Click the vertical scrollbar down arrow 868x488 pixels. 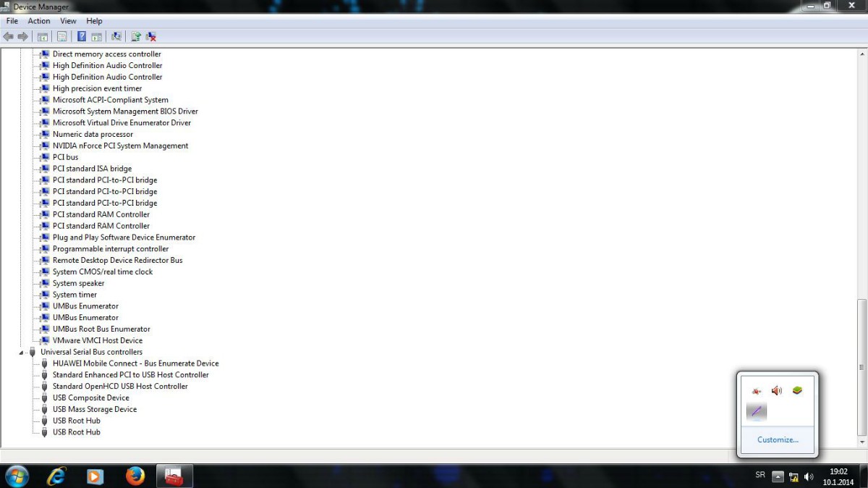point(861,442)
